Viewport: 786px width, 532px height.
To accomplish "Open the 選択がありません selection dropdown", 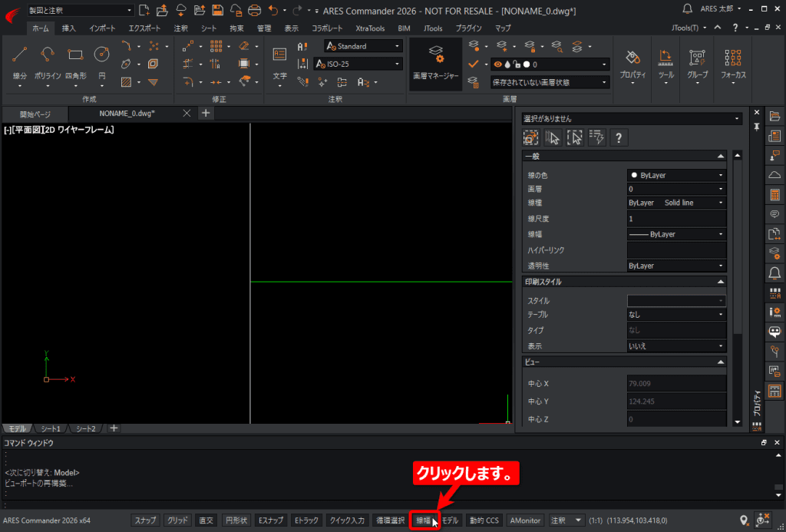I will (x=632, y=119).
